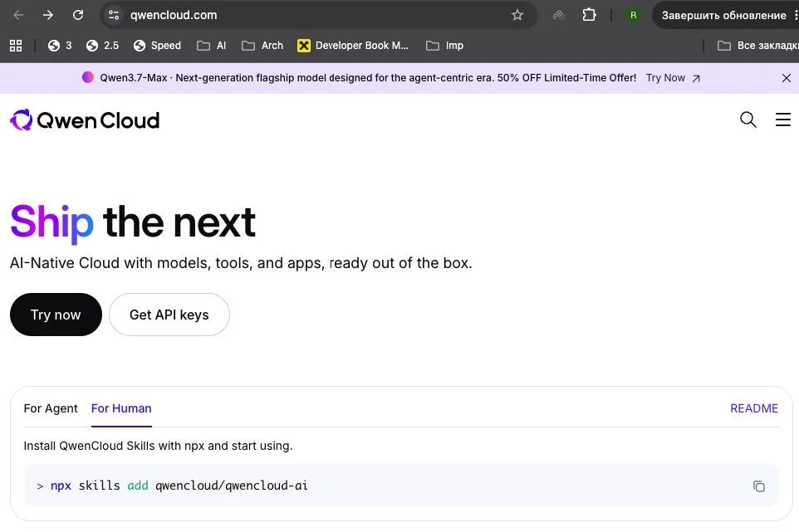Expand the Arch bookmarks folder
Viewport: 799px width, 532px height.
click(x=262, y=46)
